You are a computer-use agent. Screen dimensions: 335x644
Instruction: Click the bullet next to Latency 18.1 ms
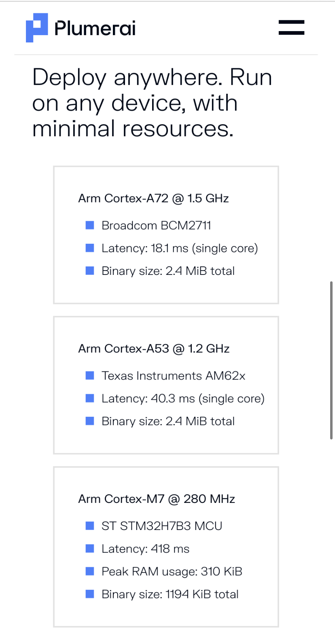[90, 248]
